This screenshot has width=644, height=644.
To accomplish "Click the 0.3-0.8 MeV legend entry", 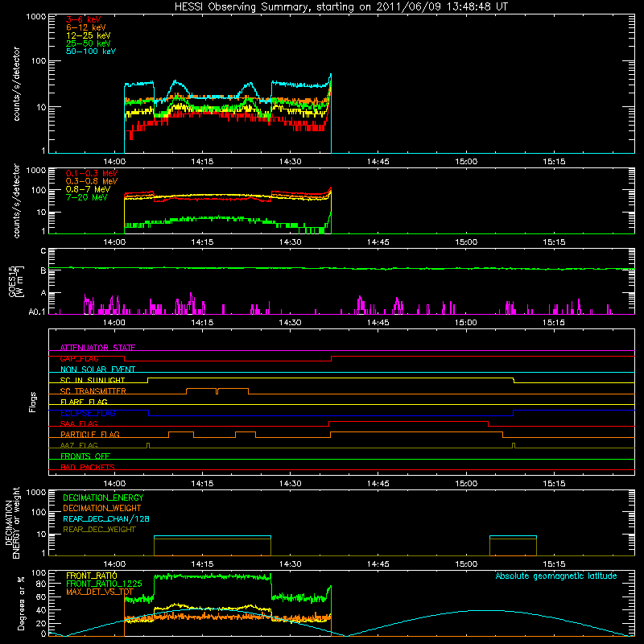I will pos(92,181).
